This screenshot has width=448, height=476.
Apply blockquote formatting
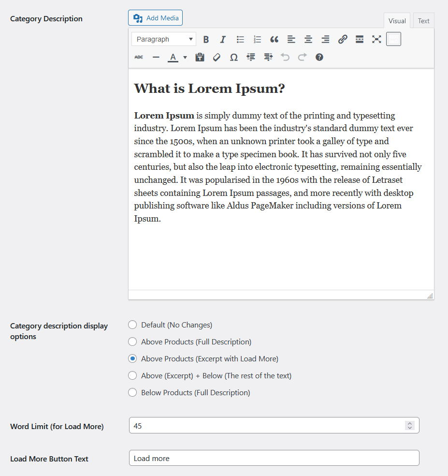[274, 39]
